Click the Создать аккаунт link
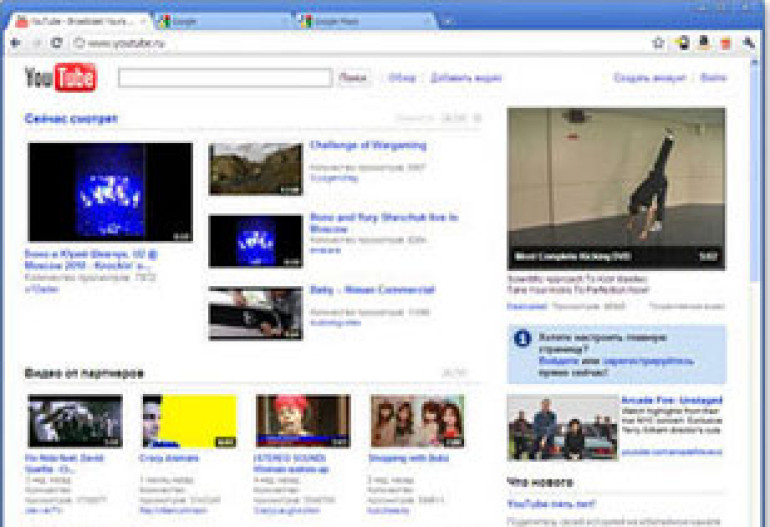This screenshot has width=770, height=527. coord(650,78)
